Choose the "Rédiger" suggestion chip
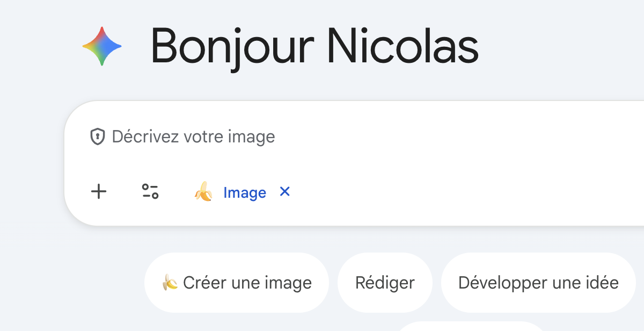Viewport: 644px width, 331px height. 385,283
